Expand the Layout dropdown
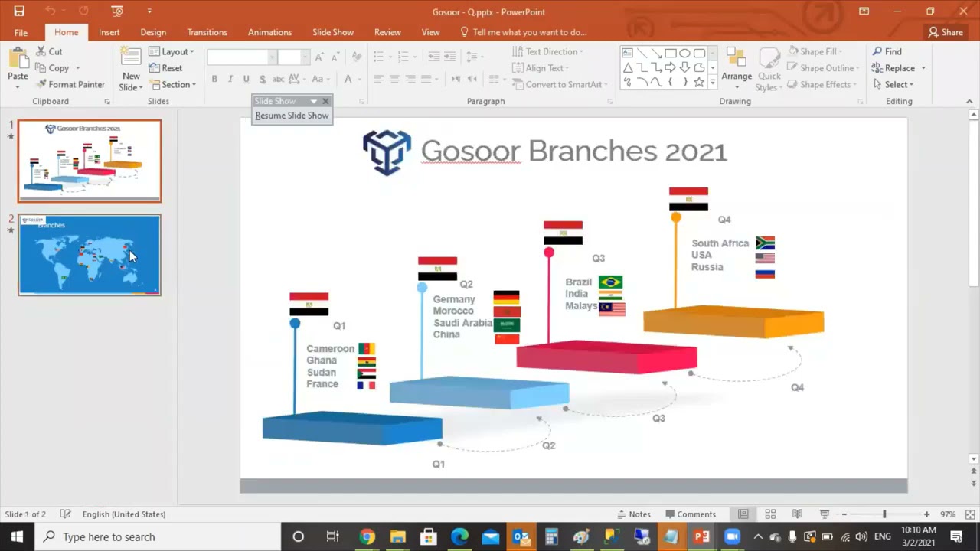 pyautogui.click(x=171, y=51)
